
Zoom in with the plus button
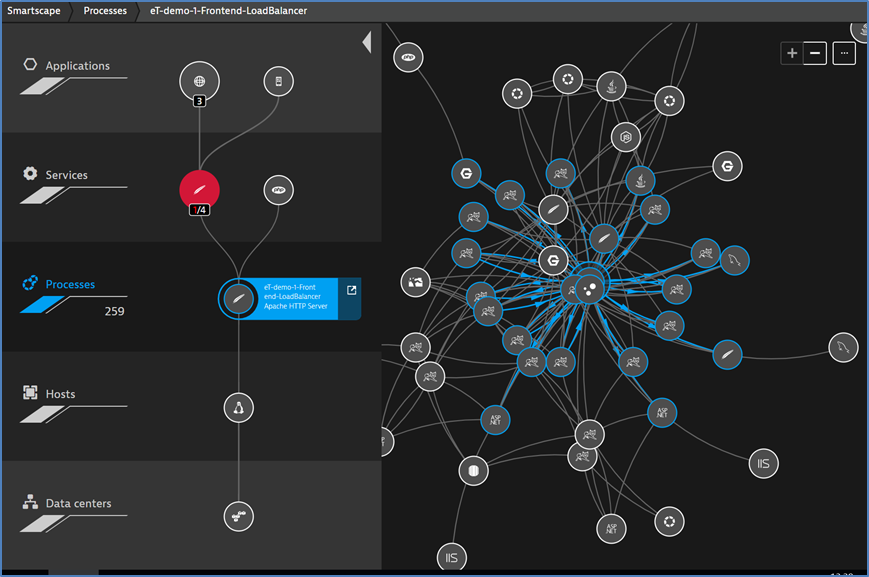792,54
